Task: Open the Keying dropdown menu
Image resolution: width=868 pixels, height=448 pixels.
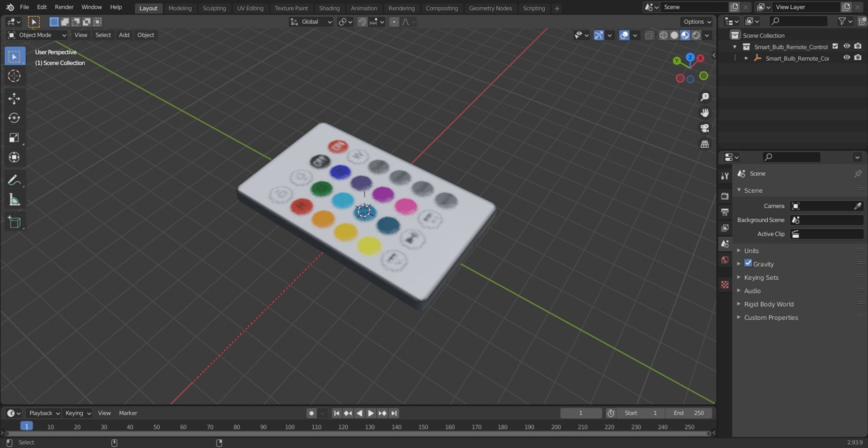Action: coord(78,413)
